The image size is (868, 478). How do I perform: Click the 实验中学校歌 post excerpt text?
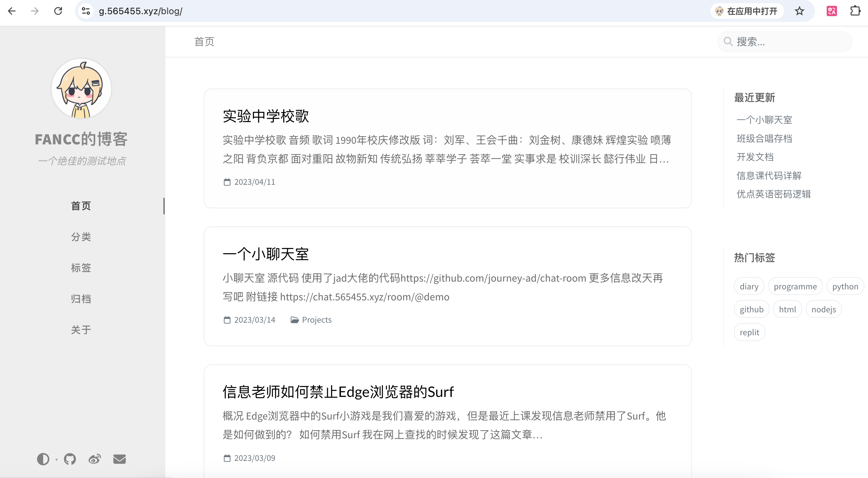point(447,149)
